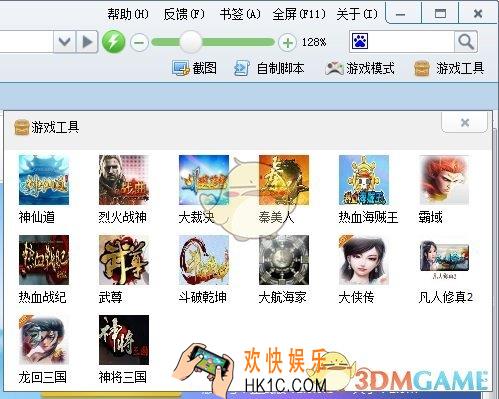Viewport: 499px width, 399px height.
Task: Click the 热血海贼王 label
Action: point(368,217)
